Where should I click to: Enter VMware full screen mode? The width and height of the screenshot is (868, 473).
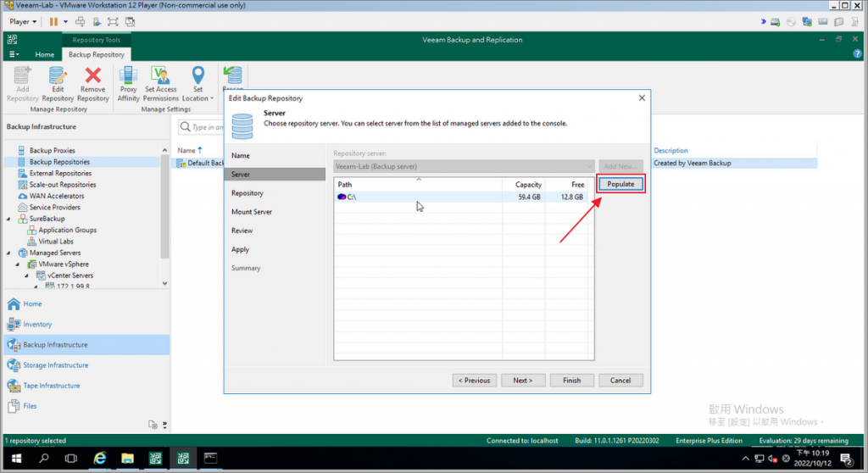coord(113,21)
